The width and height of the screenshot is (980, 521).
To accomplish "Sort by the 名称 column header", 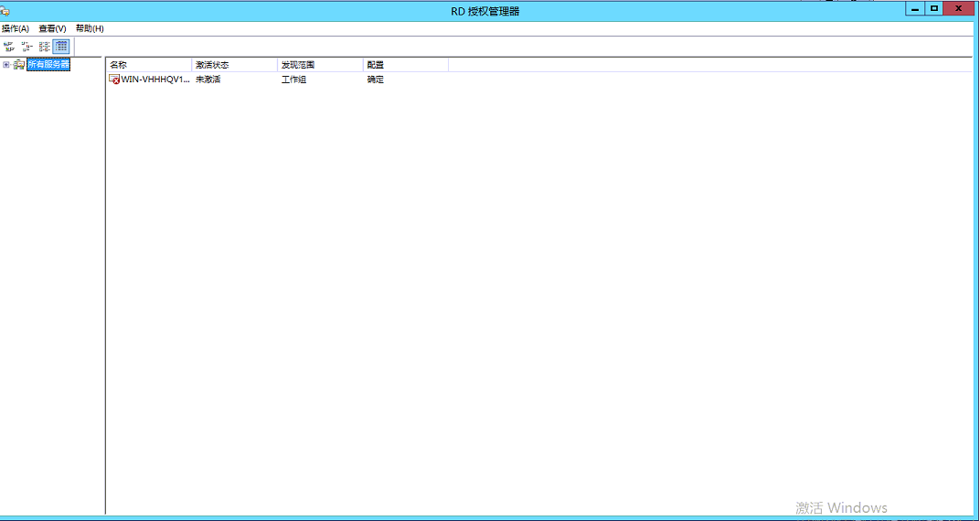I will tap(149, 65).
